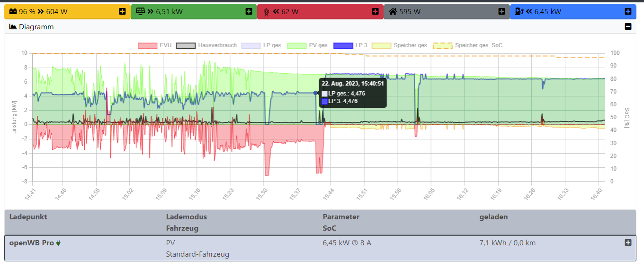Click the power grid pylon icon
The height and width of the screenshot is (268, 644).
click(266, 12)
